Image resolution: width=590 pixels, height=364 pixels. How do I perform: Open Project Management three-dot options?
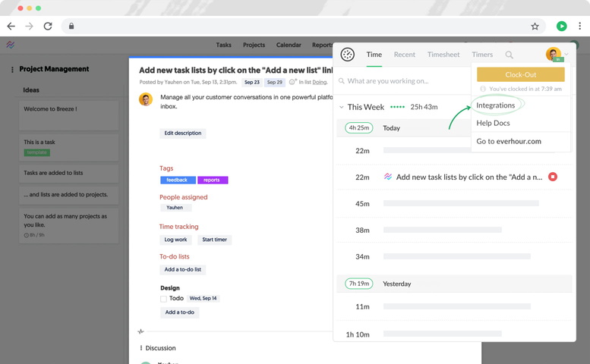[x=12, y=70]
